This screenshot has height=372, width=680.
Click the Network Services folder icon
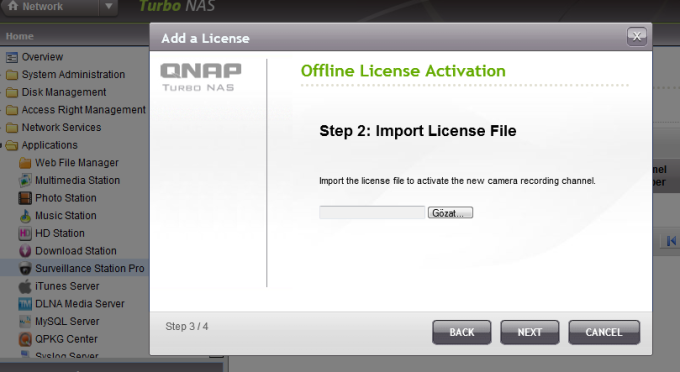click(x=12, y=128)
